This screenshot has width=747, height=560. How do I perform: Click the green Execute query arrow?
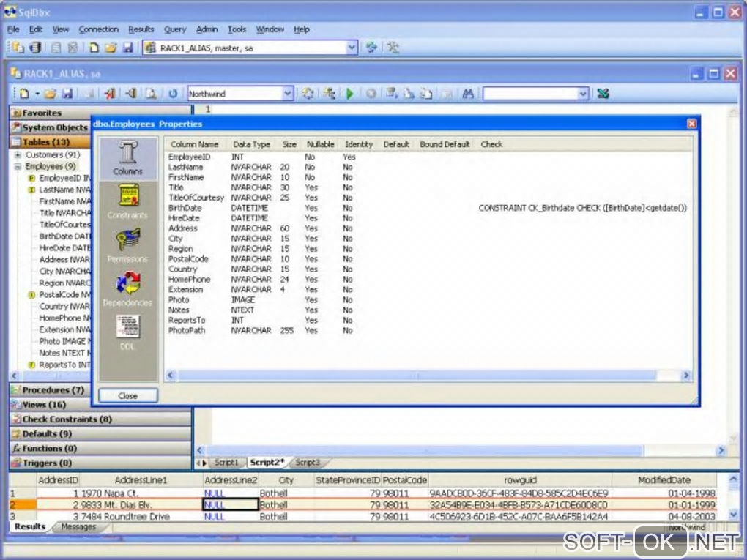click(350, 94)
